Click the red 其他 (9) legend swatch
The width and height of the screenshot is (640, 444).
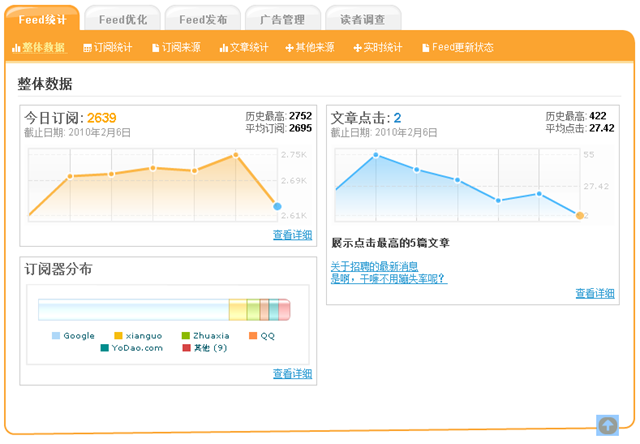(x=186, y=348)
